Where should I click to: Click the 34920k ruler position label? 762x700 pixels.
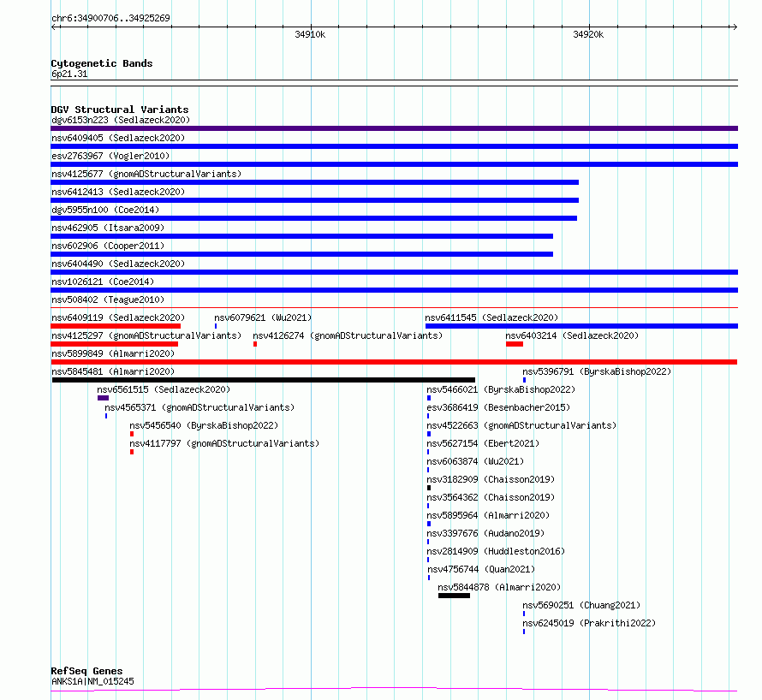[x=588, y=34]
